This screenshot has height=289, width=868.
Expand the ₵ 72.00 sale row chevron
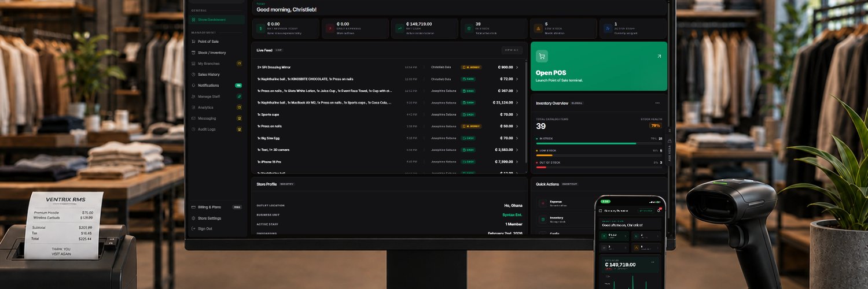pos(517,79)
